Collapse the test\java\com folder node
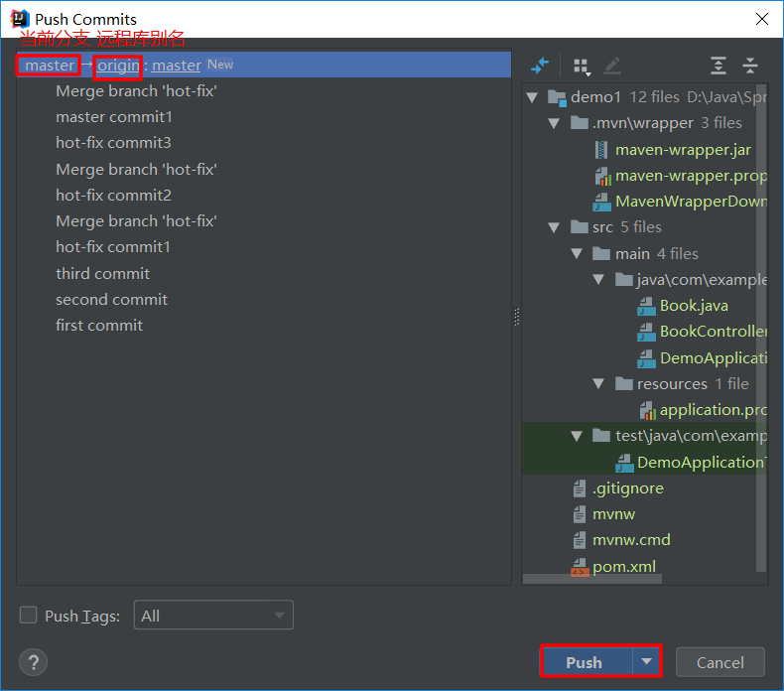Screen dimensions: 784x691 point(577,436)
